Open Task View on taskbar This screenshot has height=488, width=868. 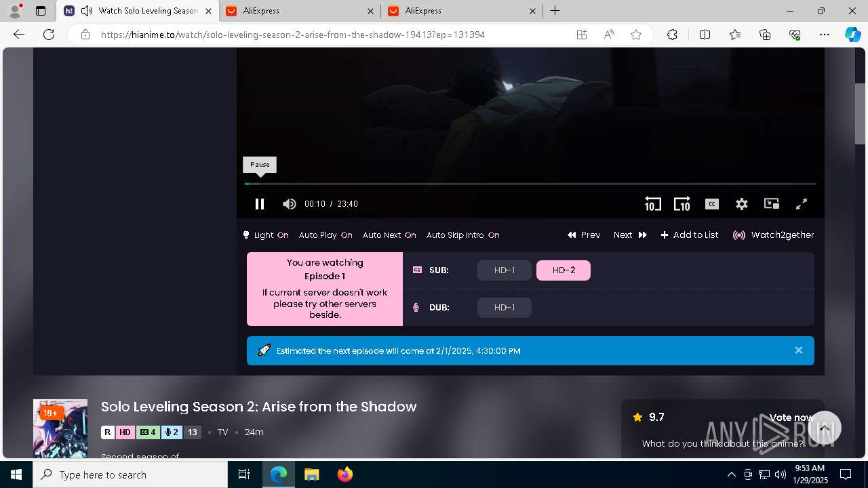(x=244, y=474)
